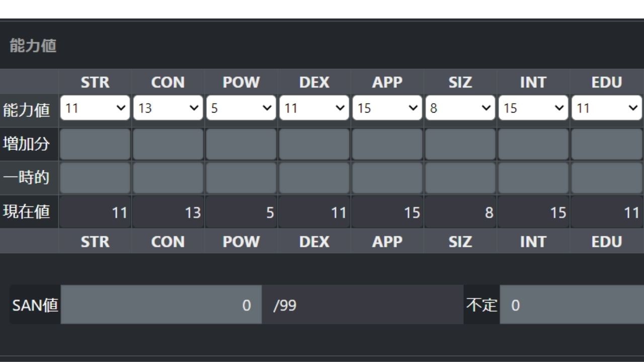The image size is (644, 362).
Task: Click the STR 増加分 input field
Action: coord(95,144)
